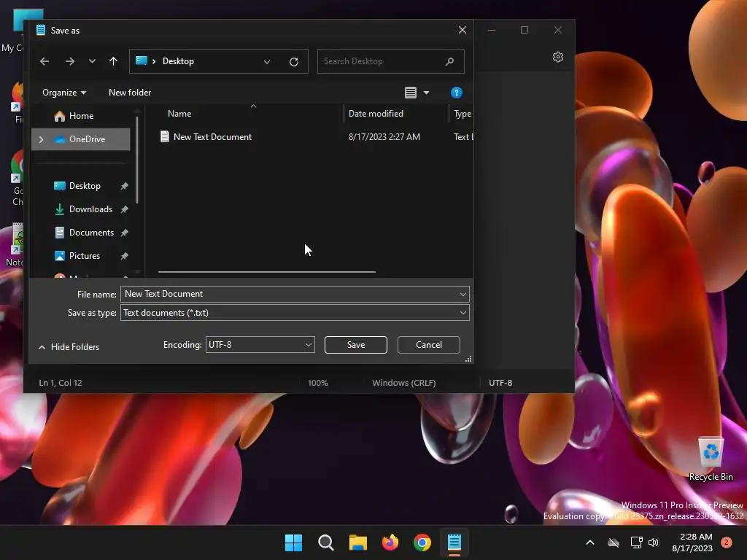Click the horizontal scrollbar in file list

[267, 272]
